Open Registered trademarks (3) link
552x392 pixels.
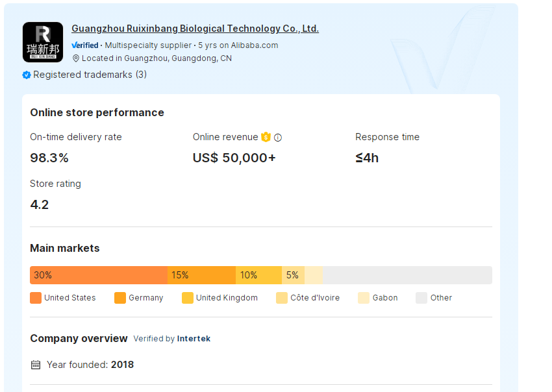click(x=90, y=75)
